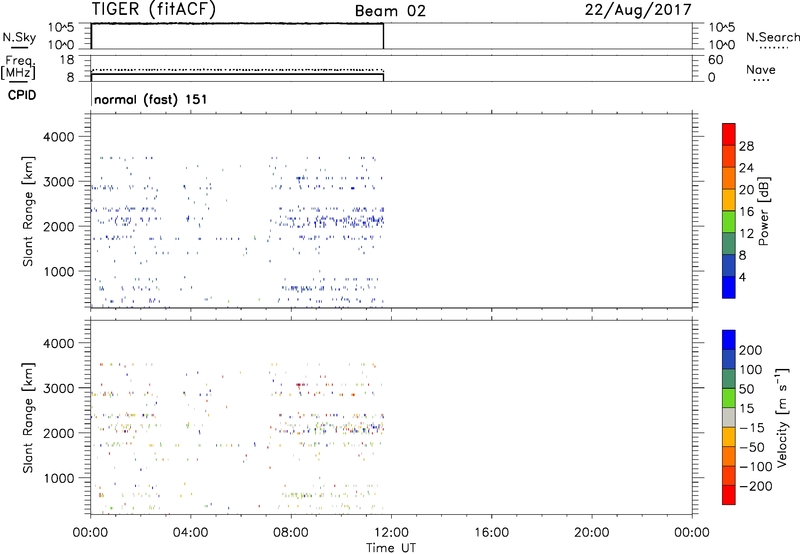800x554 pixels.
Task: Click the '18' tick on the frequency axis
Action: [67, 60]
